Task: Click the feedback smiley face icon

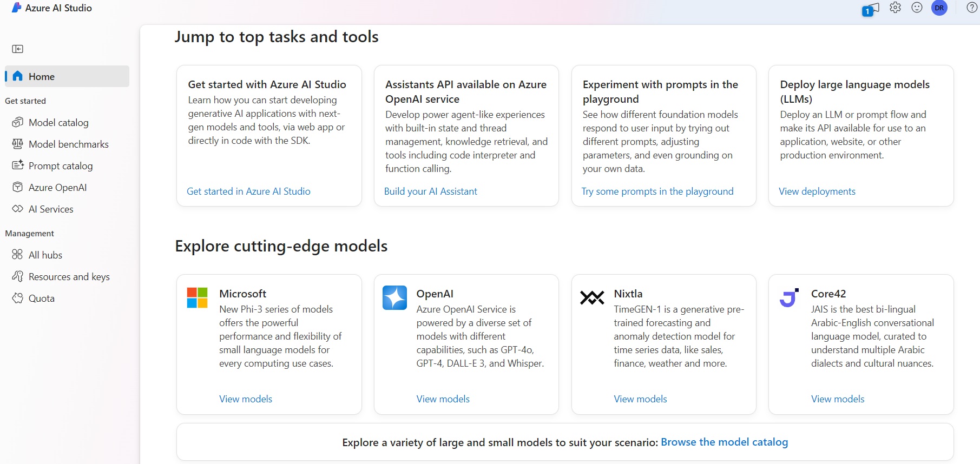Action: point(917,8)
